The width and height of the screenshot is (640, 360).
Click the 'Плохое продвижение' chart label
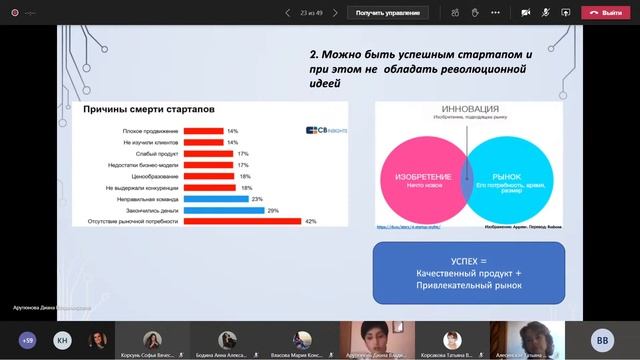click(150, 131)
